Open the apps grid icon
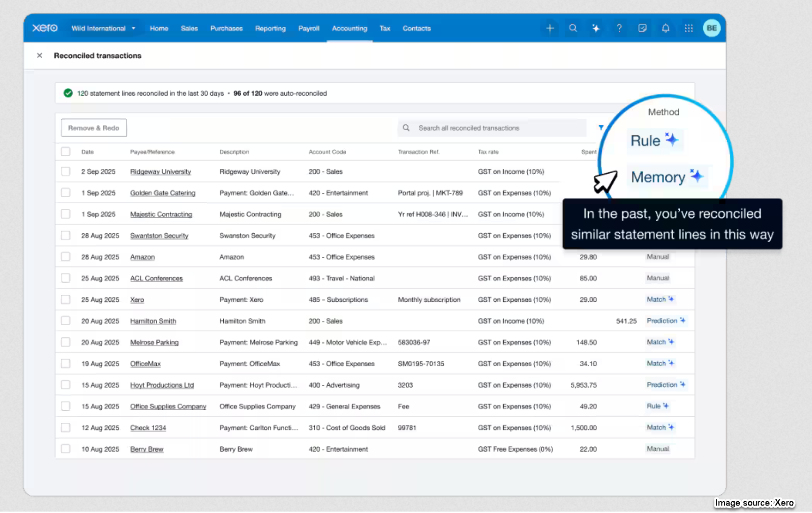 [688, 28]
